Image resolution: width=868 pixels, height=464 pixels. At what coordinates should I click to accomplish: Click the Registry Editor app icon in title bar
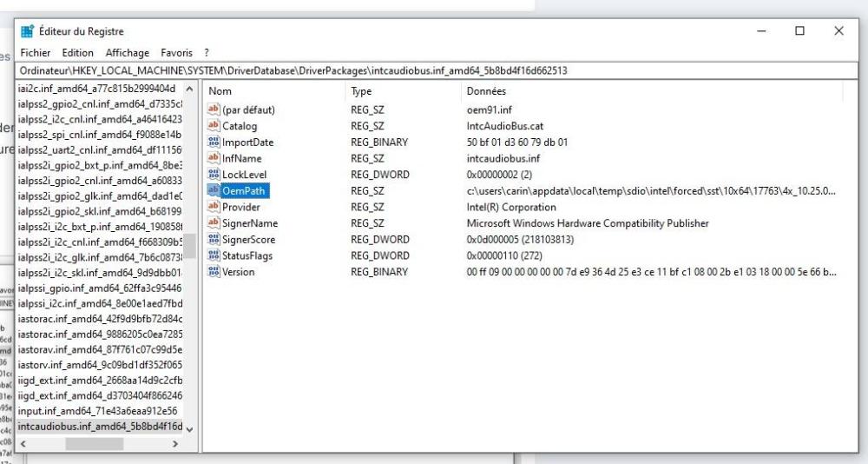[27, 31]
